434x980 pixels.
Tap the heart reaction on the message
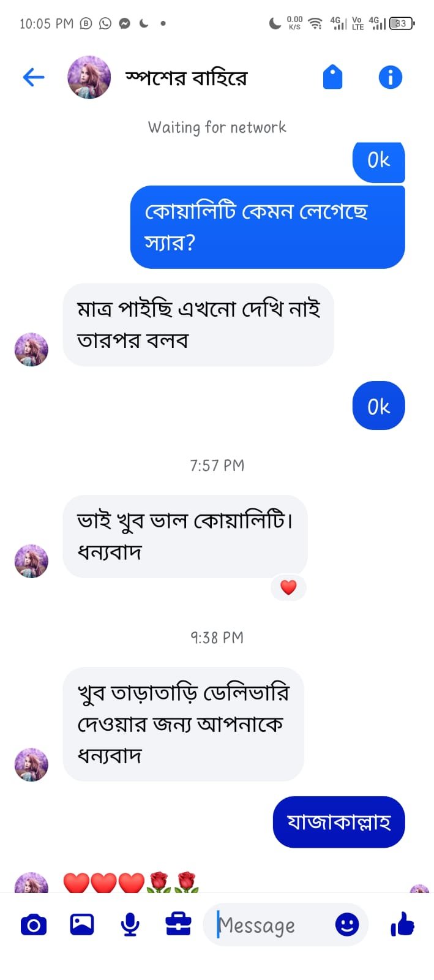coord(288,587)
